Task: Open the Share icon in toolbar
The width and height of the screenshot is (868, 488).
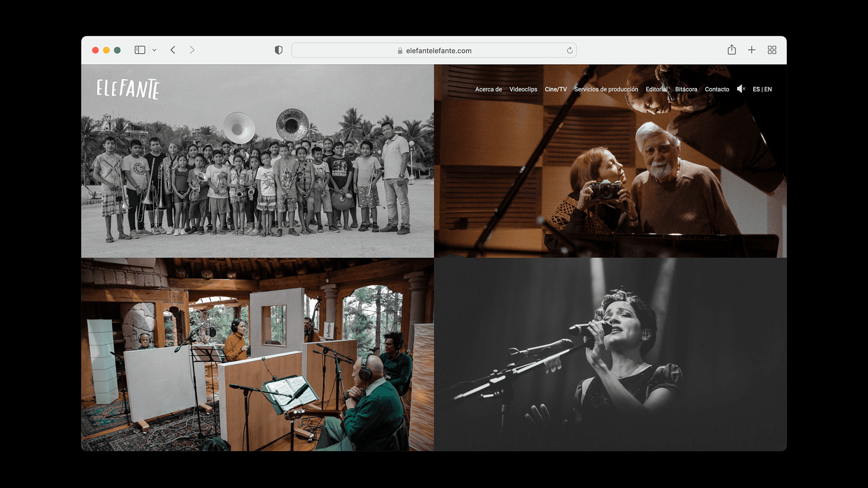Action: pos(732,50)
